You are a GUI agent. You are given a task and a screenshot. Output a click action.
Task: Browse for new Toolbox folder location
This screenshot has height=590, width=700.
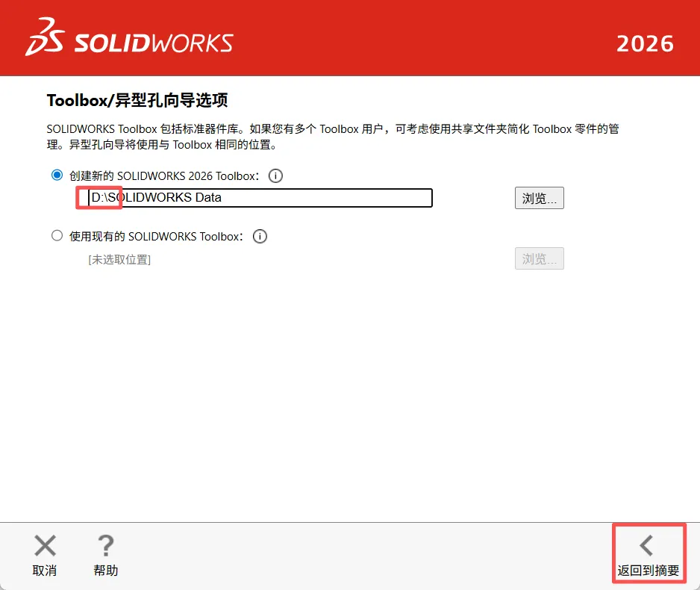(540, 198)
